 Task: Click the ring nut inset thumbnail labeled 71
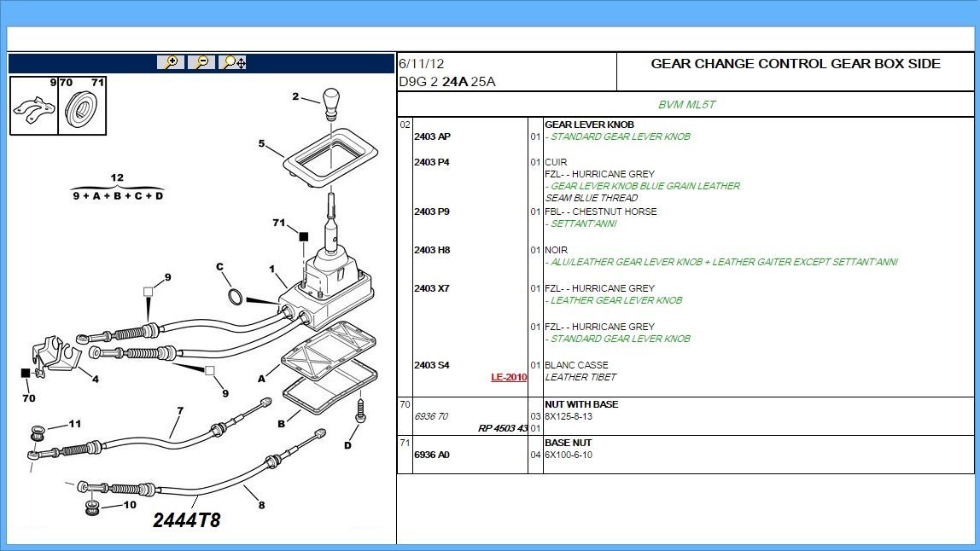(x=82, y=107)
